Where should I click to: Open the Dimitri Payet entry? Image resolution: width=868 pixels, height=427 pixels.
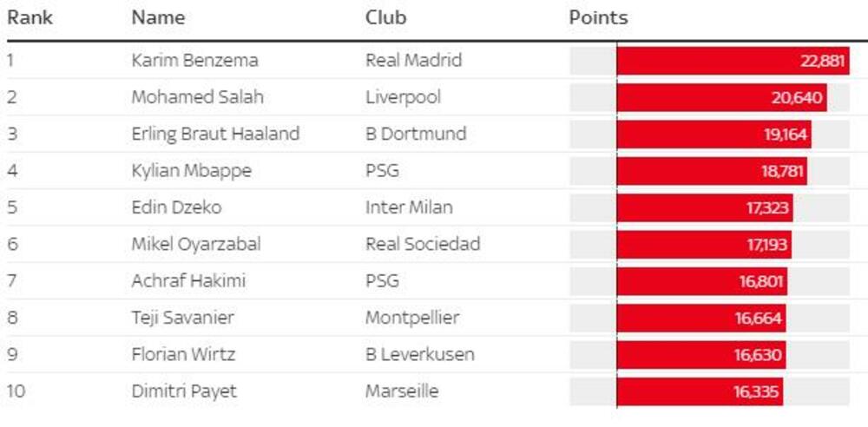point(184,391)
